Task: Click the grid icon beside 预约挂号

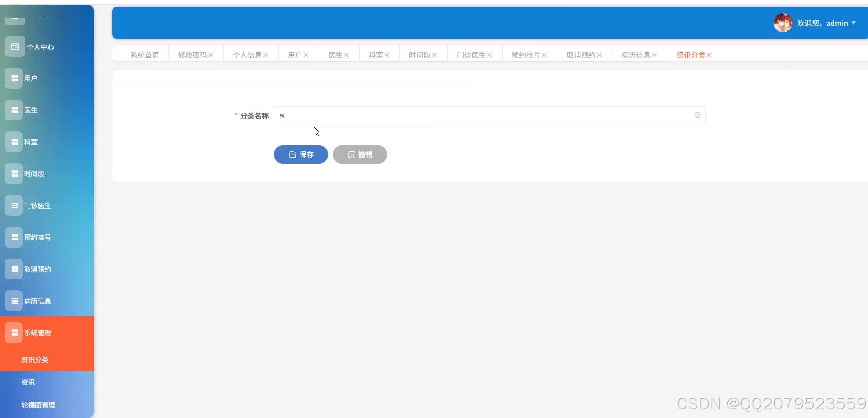Action: coord(15,237)
